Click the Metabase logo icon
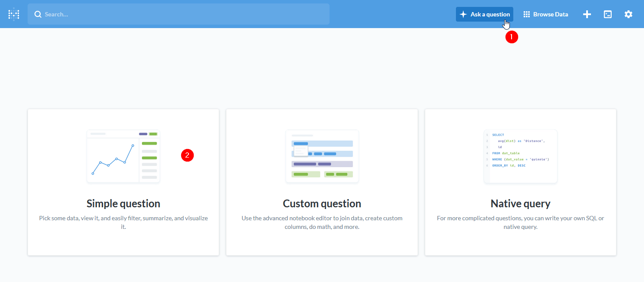 click(x=14, y=14)
